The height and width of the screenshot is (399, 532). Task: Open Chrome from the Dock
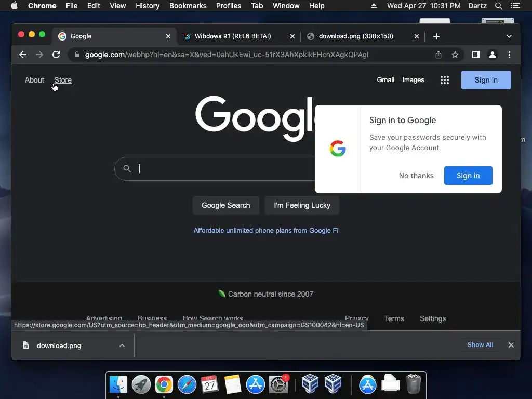pyautogui.click(x=164, y=384)
